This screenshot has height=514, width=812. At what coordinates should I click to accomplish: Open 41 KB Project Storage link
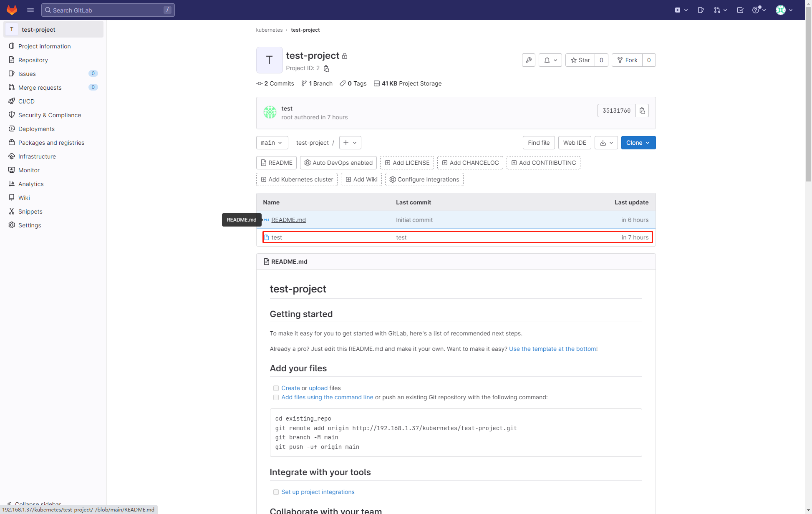pyautogui.click(x=408, y=83)
